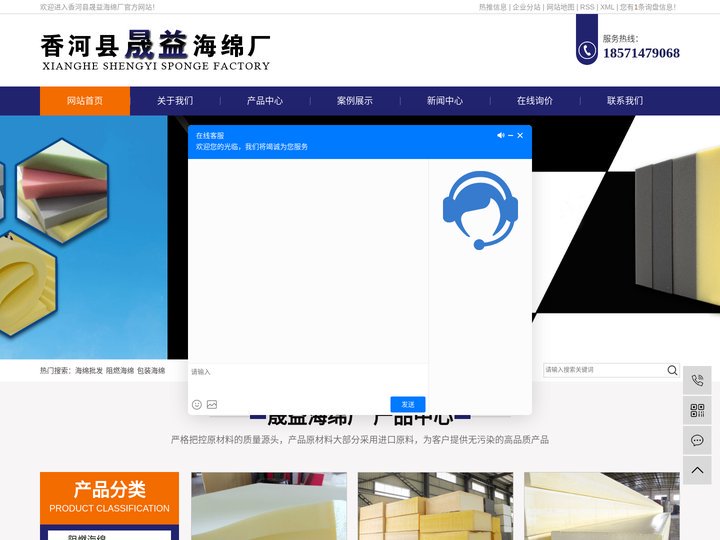Click the XML top link
The height and width of the screenshot is (540, 720).
[x=607, y=7]
